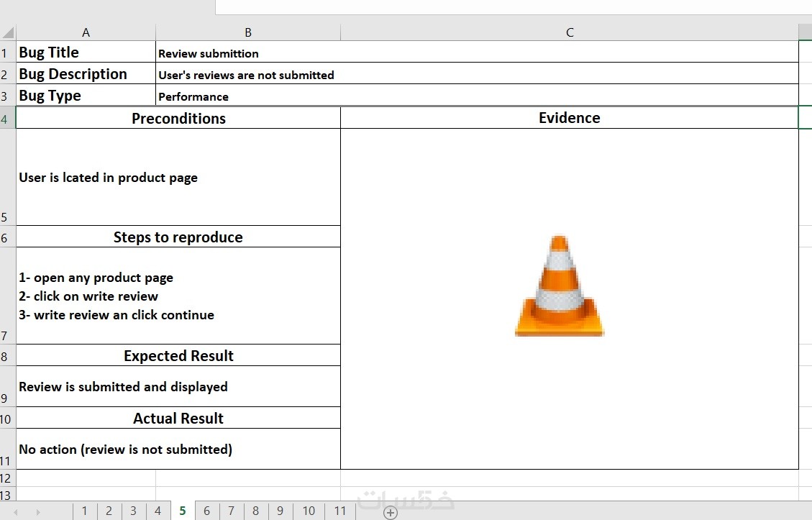
Task: Switch to sheet tab 4
Action: (158, 511)
